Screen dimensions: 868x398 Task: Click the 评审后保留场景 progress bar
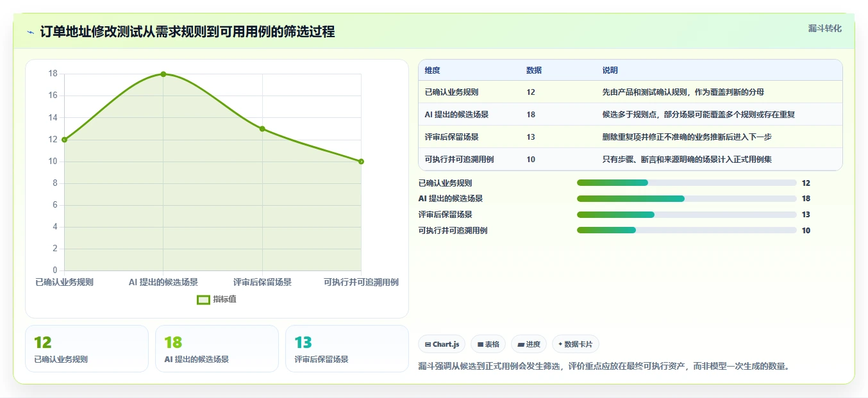click(x=687, y=215)
